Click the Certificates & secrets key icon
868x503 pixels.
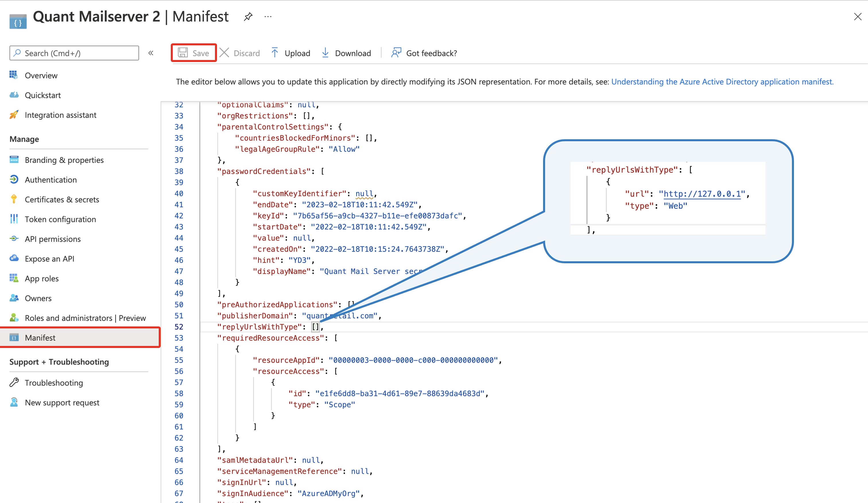point(14,199)
